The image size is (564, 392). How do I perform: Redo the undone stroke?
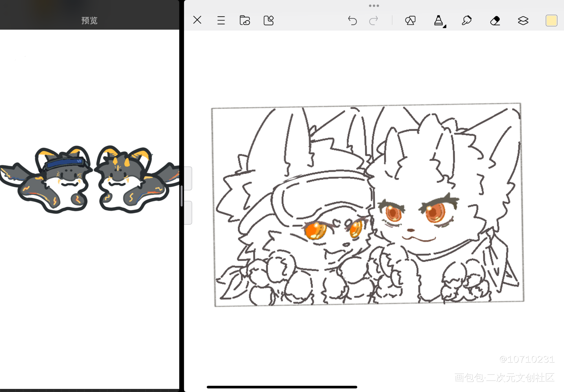tap(374, 20)
